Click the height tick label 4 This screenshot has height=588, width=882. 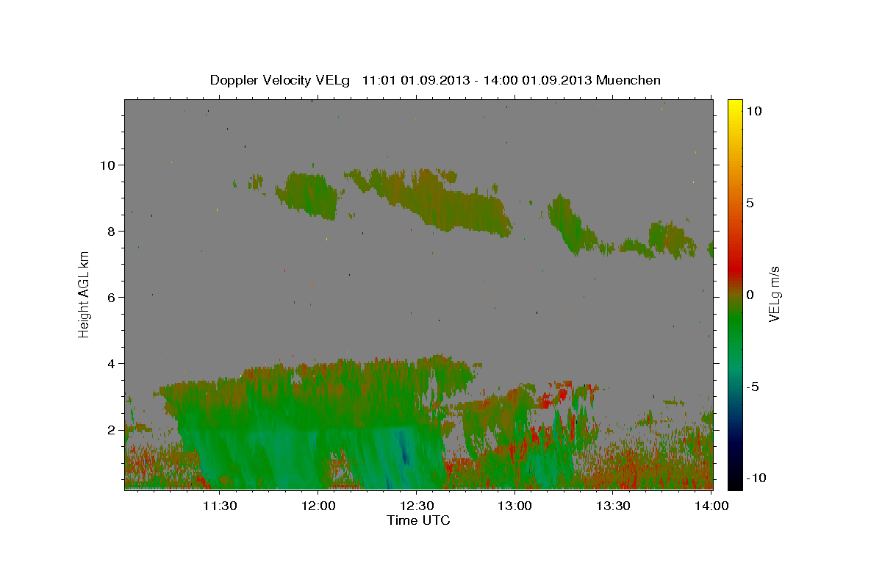[111, 363]
